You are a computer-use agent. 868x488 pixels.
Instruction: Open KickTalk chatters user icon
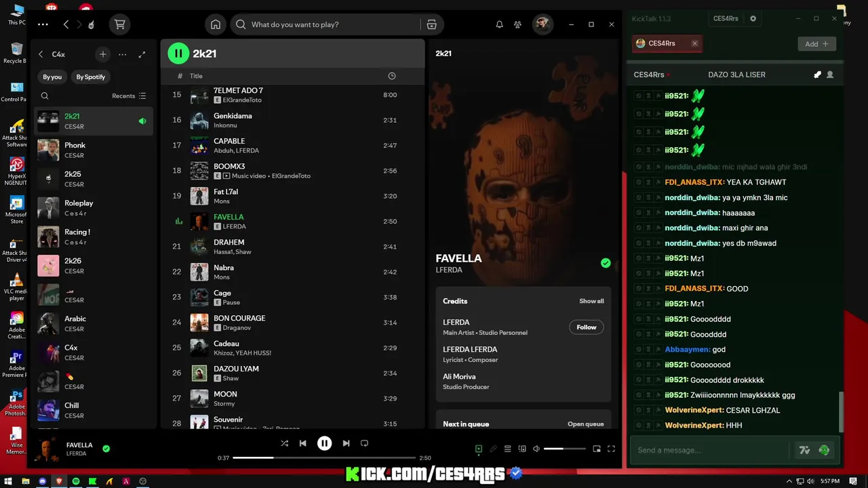coord(830,75)
